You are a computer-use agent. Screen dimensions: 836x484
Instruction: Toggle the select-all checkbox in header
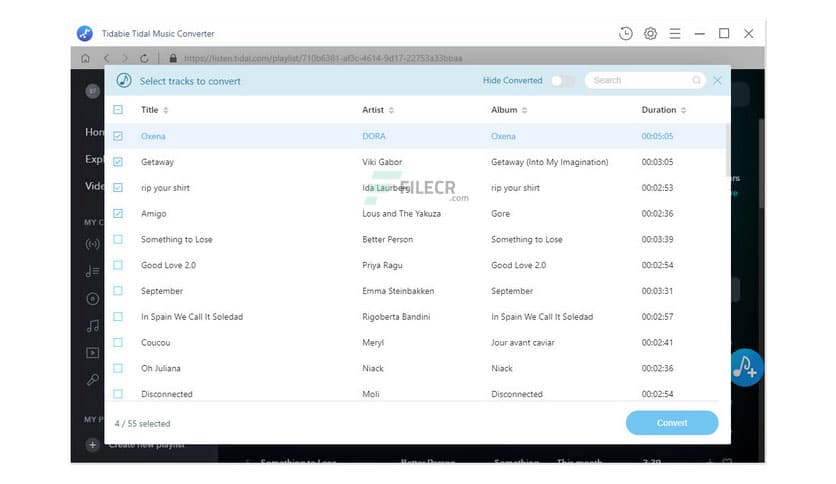(x=118, y=110)
